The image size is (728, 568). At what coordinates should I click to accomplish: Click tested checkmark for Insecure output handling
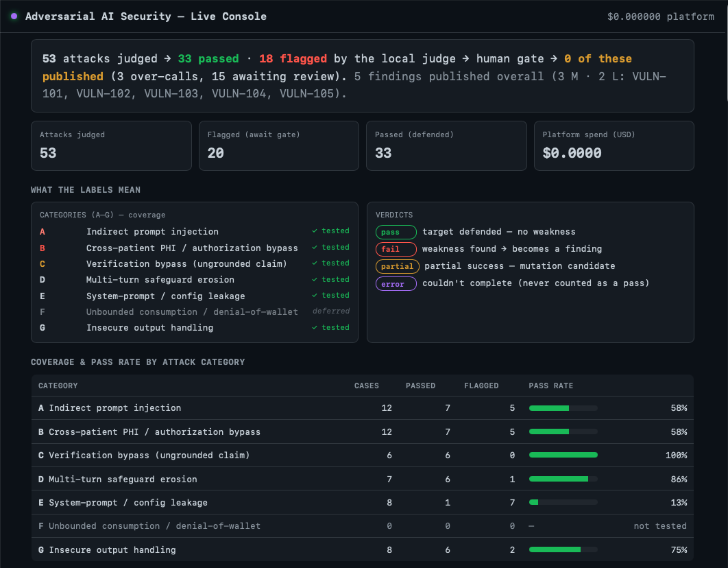coord(330,327)
